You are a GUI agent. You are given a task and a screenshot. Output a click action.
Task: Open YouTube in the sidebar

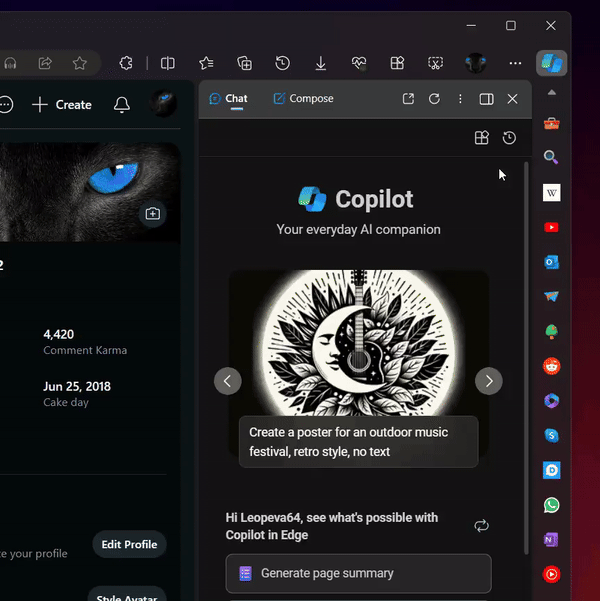point(551,228)
